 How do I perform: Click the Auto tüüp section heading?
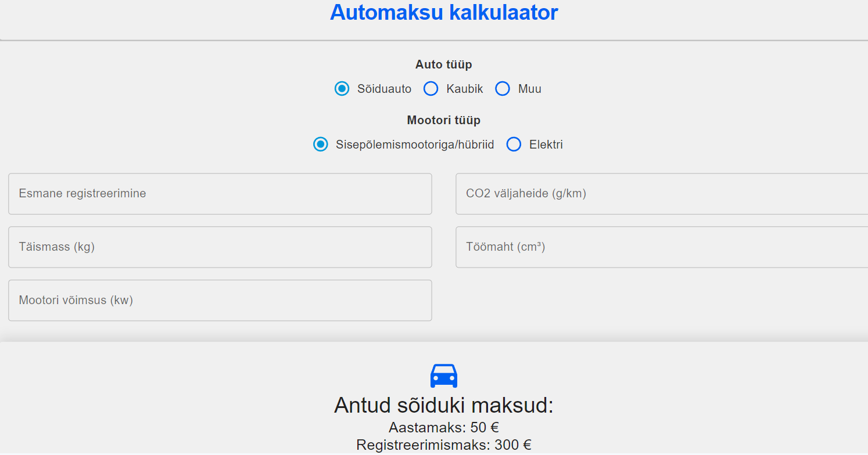point(443,64)
